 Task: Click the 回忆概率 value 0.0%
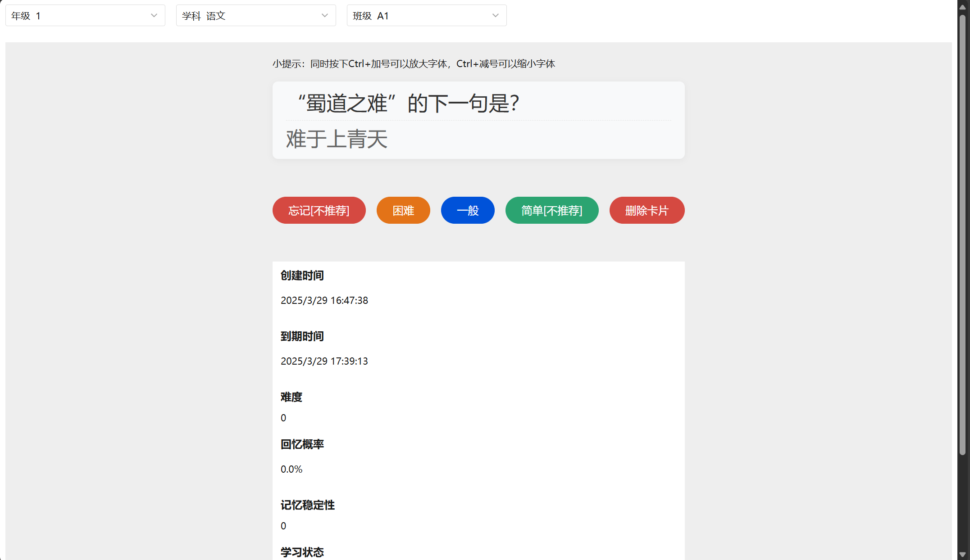291,469
